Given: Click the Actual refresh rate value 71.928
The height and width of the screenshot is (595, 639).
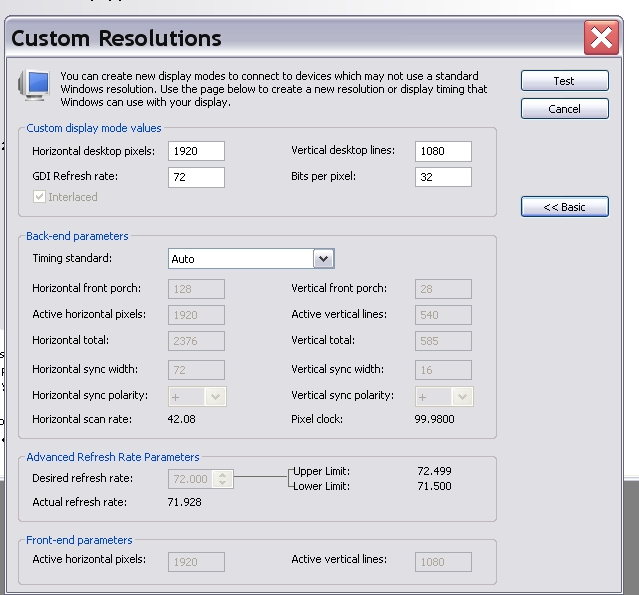Looking at the screenshot, I should [x=184, y=502].
